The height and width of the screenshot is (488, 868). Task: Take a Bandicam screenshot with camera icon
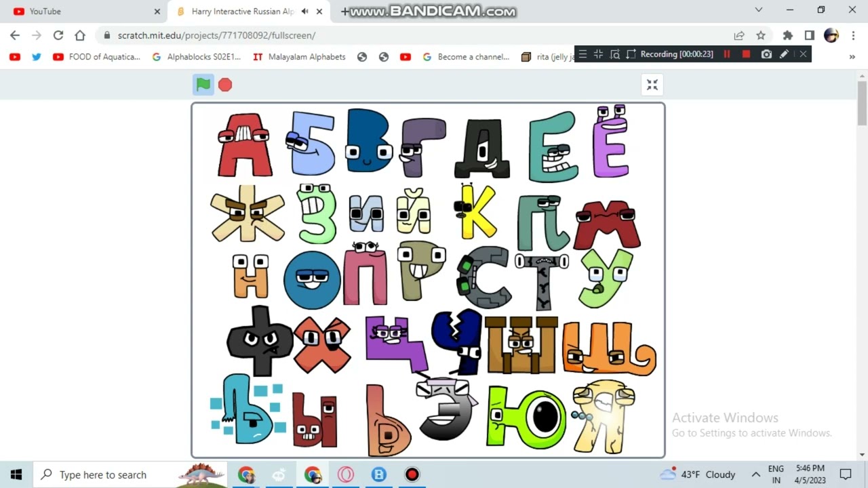coord(766,54)
